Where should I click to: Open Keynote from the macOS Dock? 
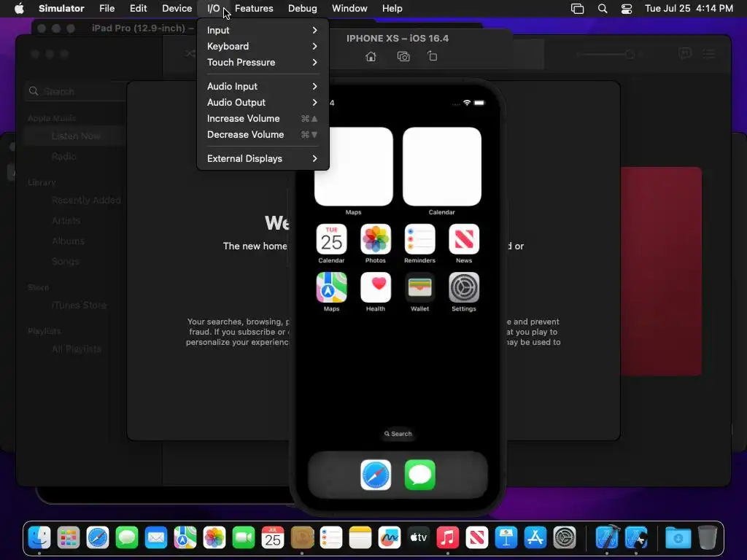point(506,538)
